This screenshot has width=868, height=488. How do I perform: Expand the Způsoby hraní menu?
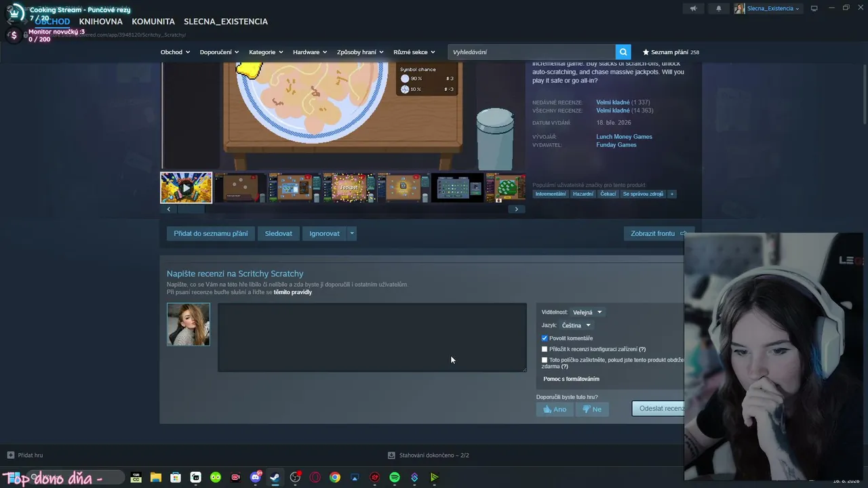click(x=360, y=52)
